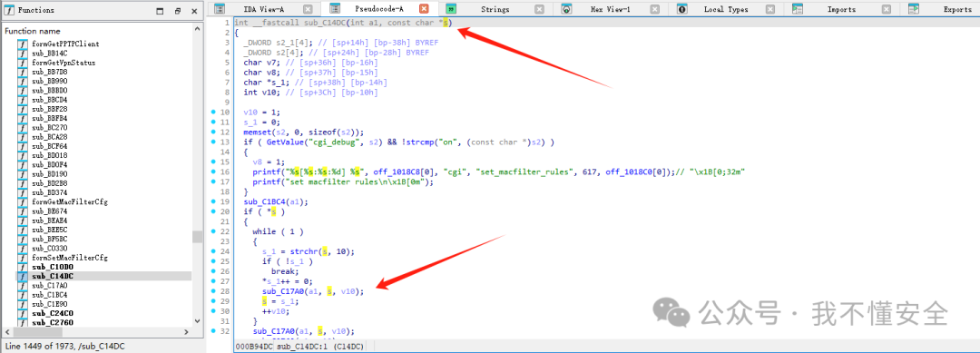The image size is (980, 353).
Task: Click the Function name column header
Action: coord(33,31)
